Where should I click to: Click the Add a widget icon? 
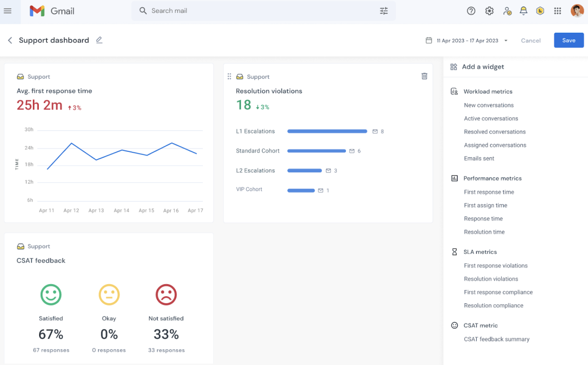point(454,67)
